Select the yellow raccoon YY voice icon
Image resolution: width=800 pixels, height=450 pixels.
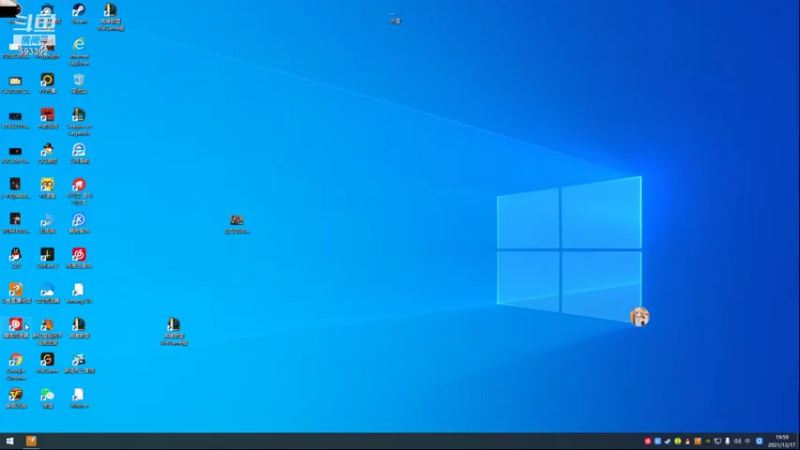[47, 188]
